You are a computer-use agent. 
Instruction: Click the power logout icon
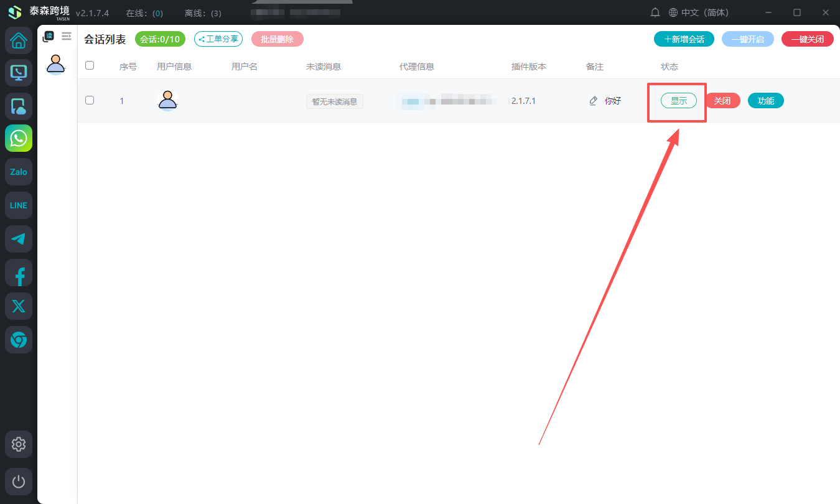(x=19, y=482)
